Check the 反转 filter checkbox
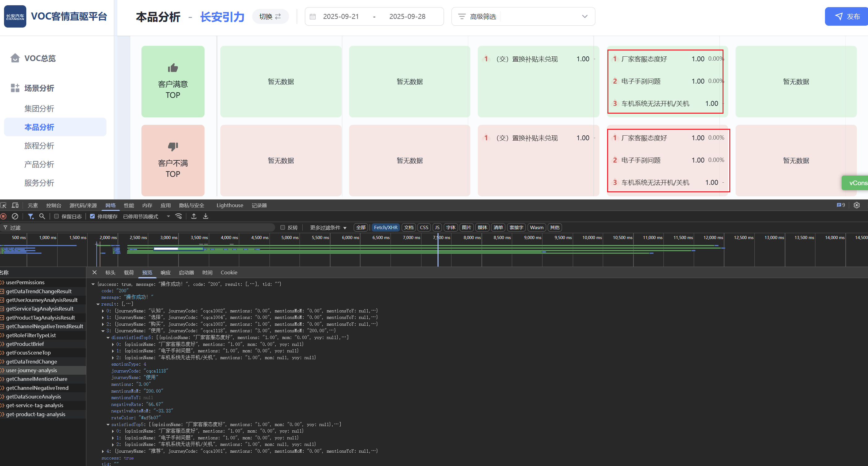Image resolution: width=868 pixels, height=466 pixels. (283, 228)
